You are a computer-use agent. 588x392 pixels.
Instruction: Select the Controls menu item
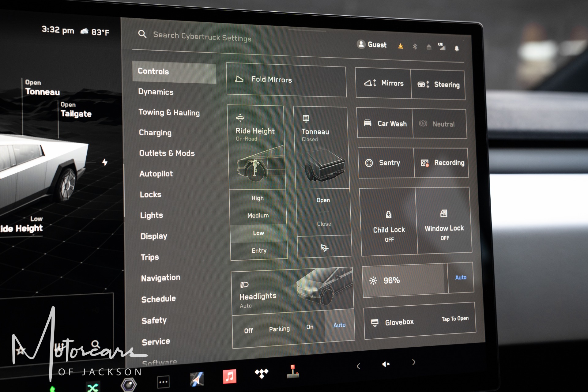(x=174, y=72)
